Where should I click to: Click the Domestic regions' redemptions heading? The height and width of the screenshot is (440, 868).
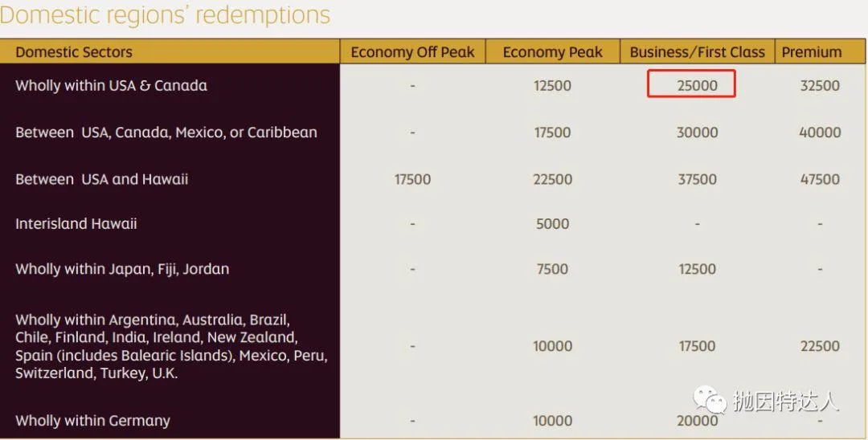tap(165, 14)
